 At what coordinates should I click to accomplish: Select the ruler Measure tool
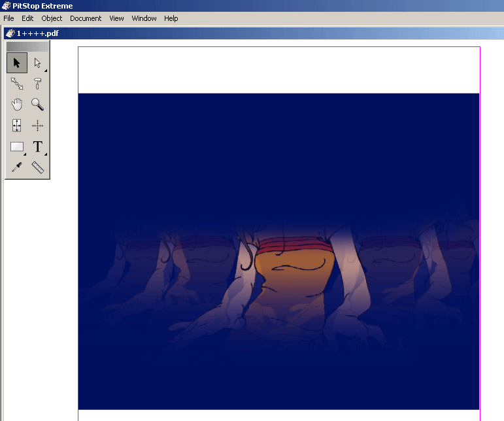click(x=38, y=167)
